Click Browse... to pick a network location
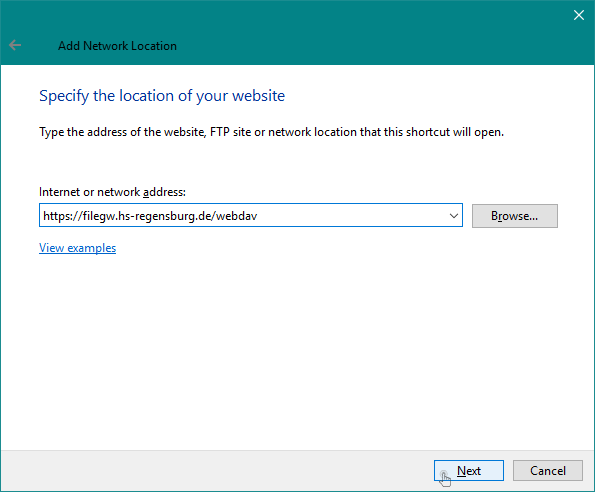Viewport: 595px width, 492px height. 515,216
